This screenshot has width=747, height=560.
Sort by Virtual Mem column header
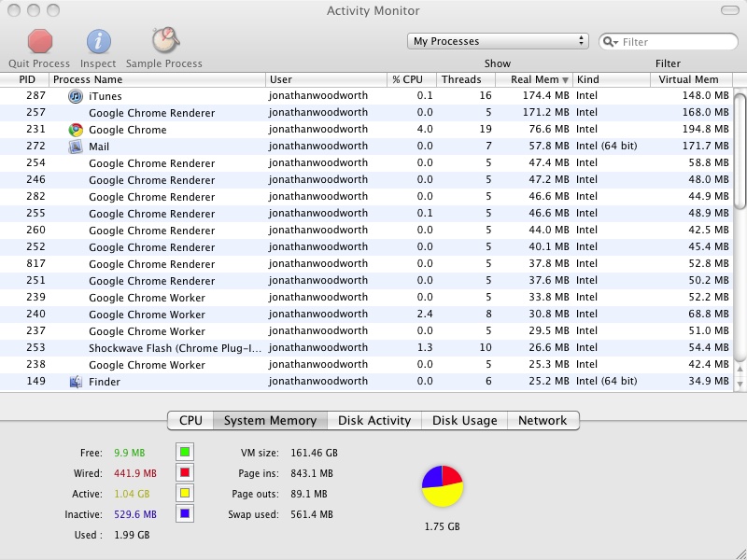point(692,79)
